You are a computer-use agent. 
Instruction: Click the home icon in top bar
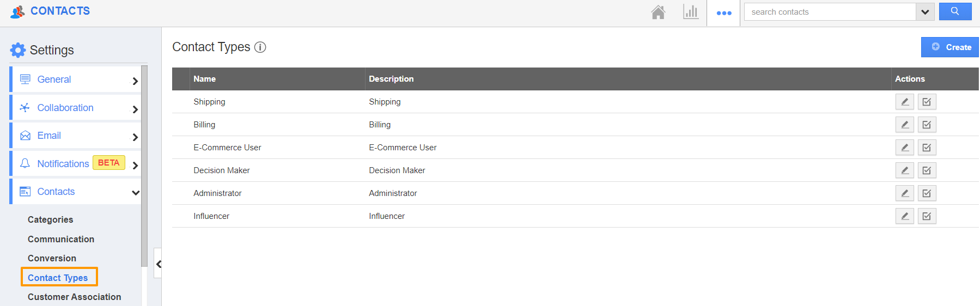[x=658, y=12]
